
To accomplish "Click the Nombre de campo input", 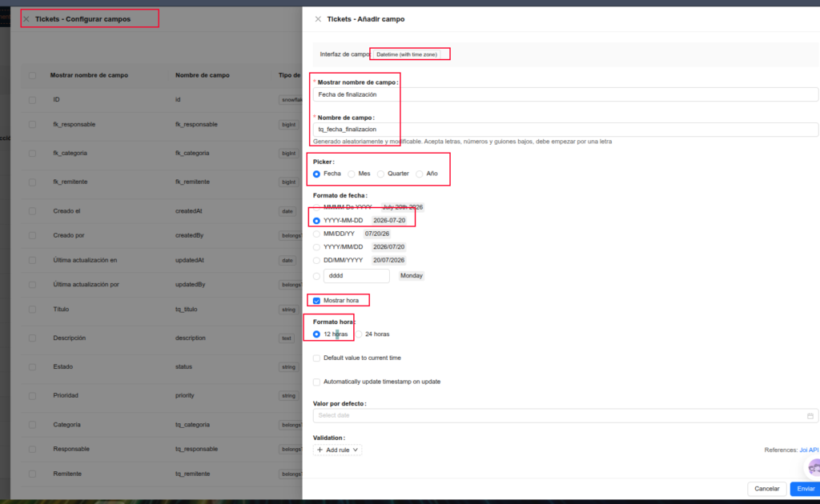I will click(565, 130).
